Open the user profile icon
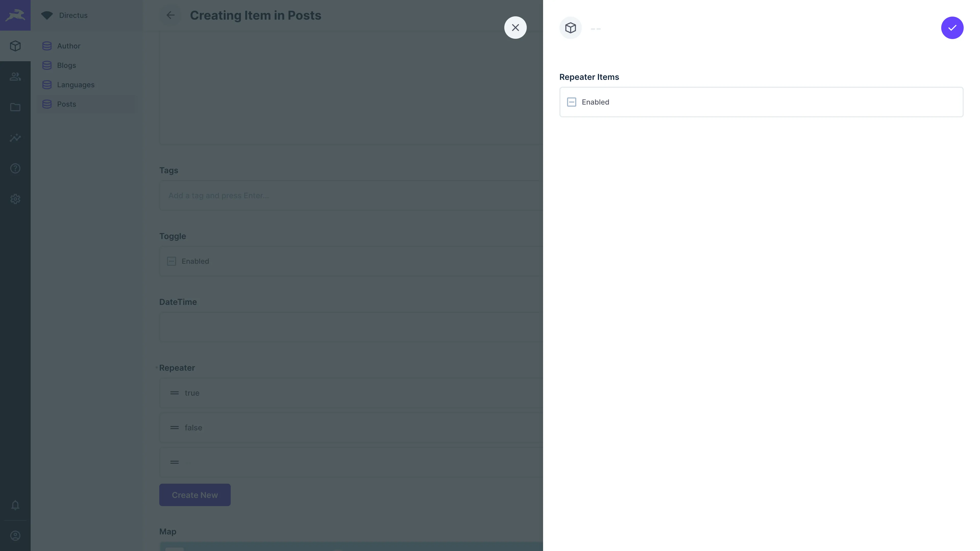 click(x=15, y=536)
